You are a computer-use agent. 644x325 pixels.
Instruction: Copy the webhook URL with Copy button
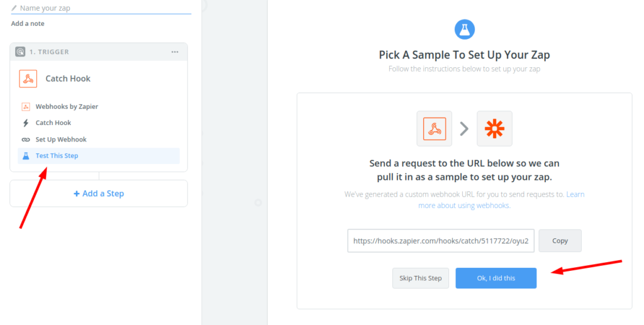tap(560, 241)
